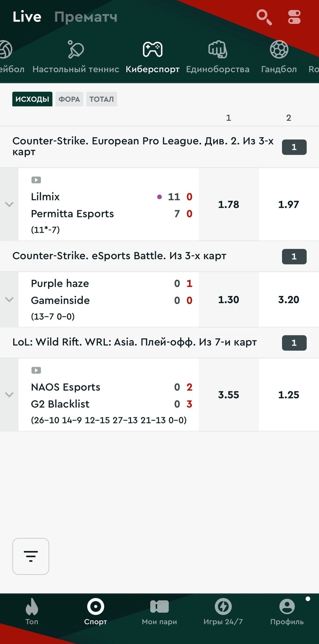Open video stream icon for Lilmix match
Screen dimensions: 319x644
[36, 180]
